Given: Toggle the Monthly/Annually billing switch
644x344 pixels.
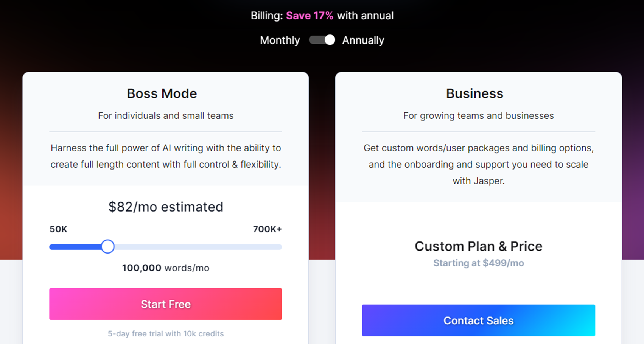Looking at the screenshot, I should (x=322, y=40).
